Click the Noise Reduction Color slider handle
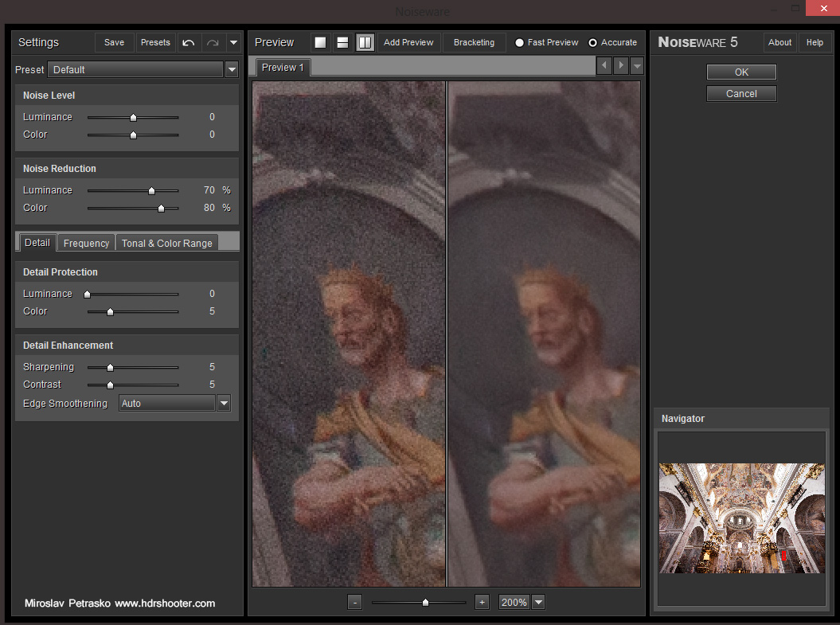Image resolution: width=840 pixels, height=625 pixels. pos(162,209)
